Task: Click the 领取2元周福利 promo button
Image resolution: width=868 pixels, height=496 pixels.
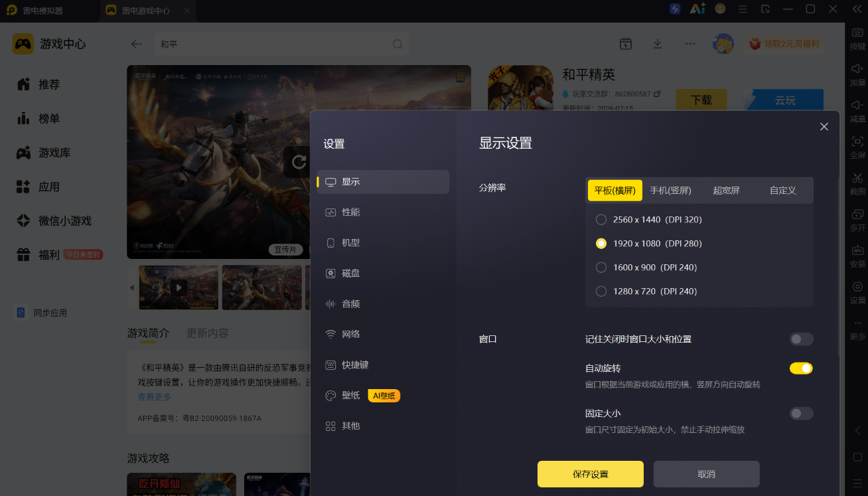Action: pyautogui.click(x=784, y=44)
